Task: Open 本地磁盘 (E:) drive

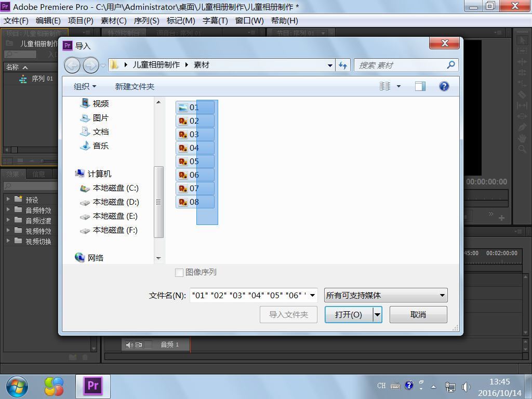Action: 109,216
